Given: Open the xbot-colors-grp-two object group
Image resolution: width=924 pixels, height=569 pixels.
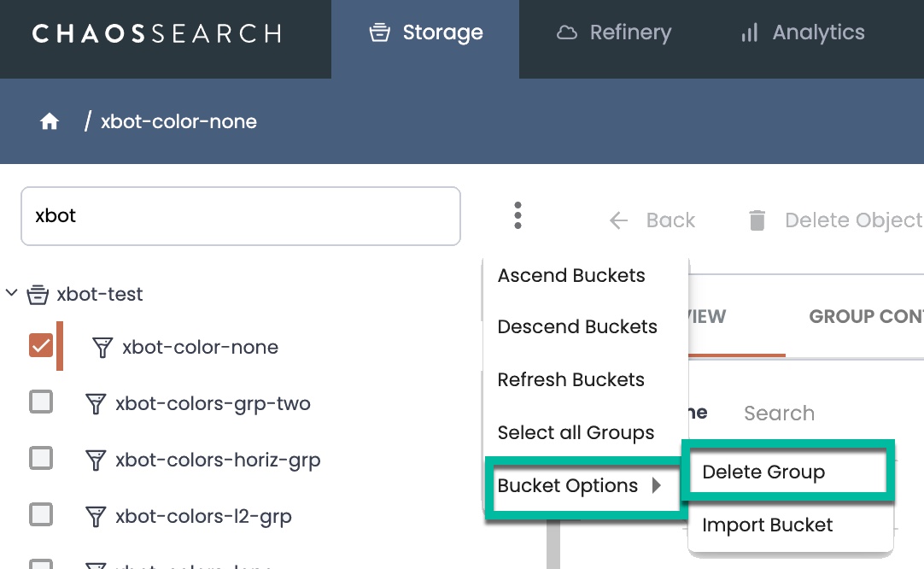Looking at the screenshot, I should pos(213,403).
